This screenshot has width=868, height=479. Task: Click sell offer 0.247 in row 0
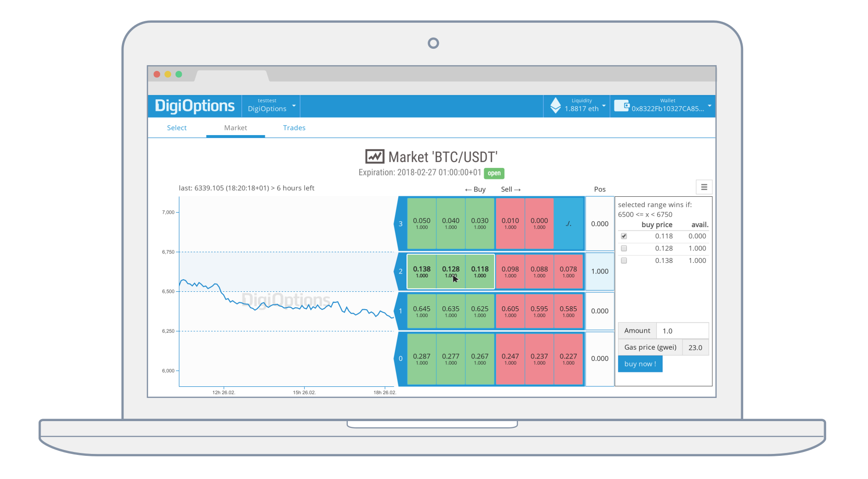tap(510, 359)
